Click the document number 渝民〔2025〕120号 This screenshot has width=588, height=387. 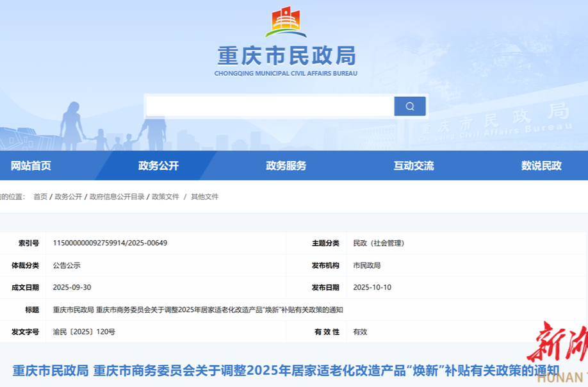tap(84, 332)
